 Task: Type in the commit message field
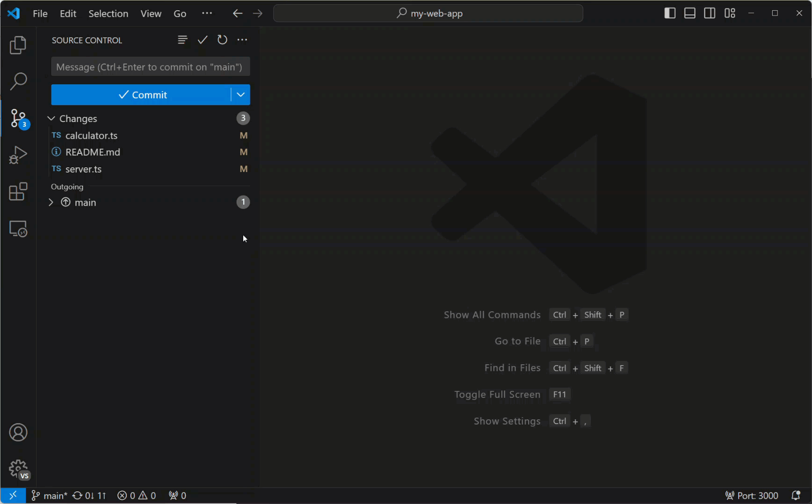click(150, 66)
